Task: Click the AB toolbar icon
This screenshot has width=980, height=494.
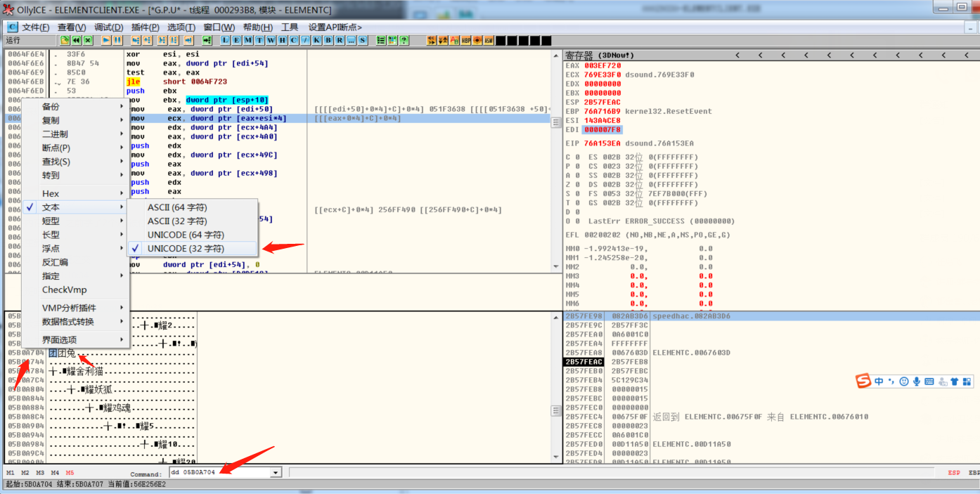Action: click(454, 40)
